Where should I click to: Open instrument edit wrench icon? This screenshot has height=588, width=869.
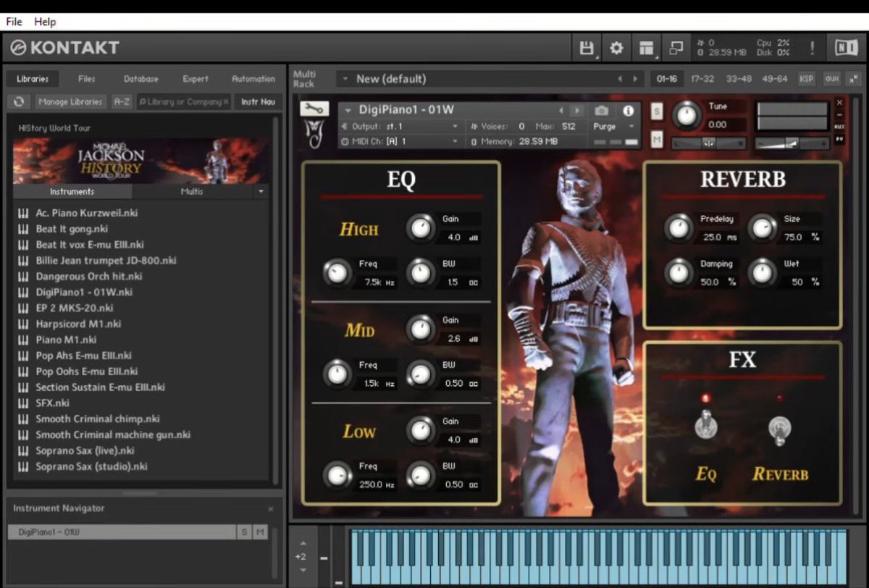[314, 109]
